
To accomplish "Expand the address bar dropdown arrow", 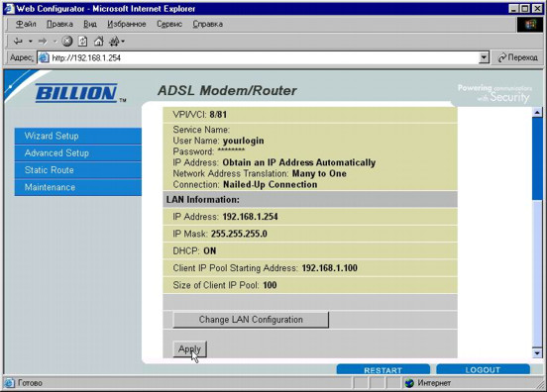I will [484, 57].
